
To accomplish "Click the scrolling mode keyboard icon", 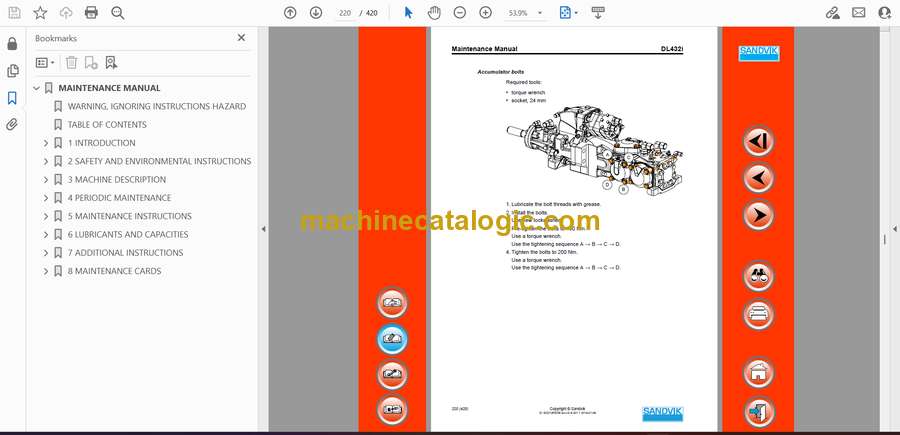I will 598,13.
